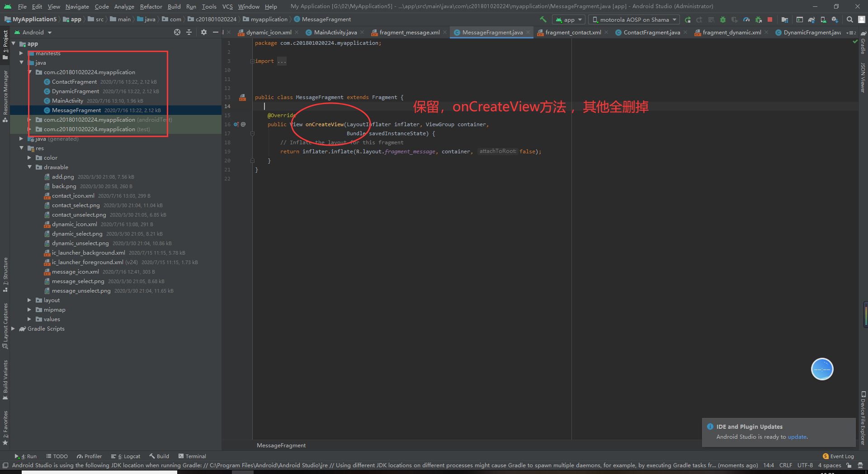
Task: Open the AVD Manager icon
Action: click(823, 19)
